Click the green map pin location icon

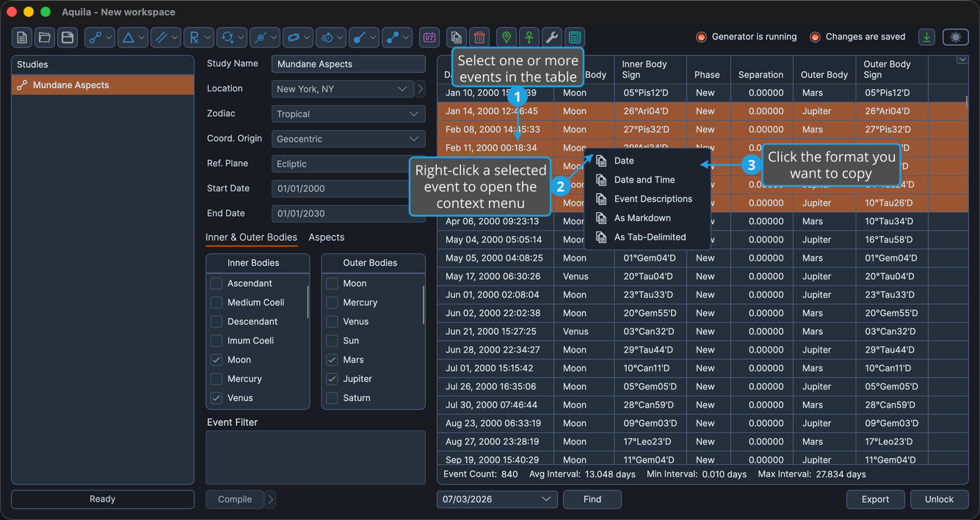click(507, 37)
